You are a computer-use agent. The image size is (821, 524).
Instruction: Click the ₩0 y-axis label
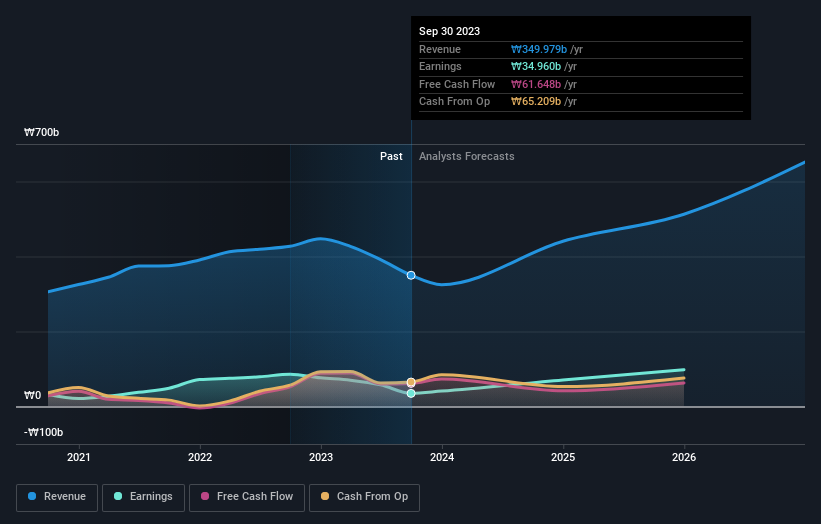point(32,395)
